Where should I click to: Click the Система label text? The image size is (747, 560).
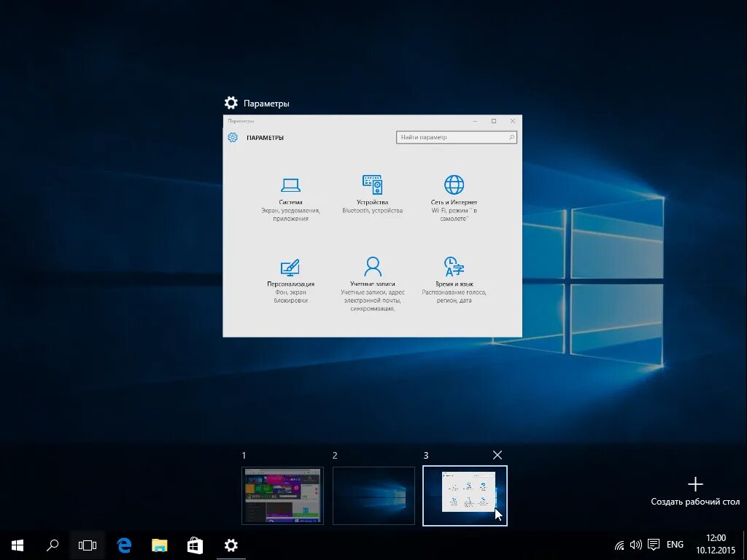290,202
